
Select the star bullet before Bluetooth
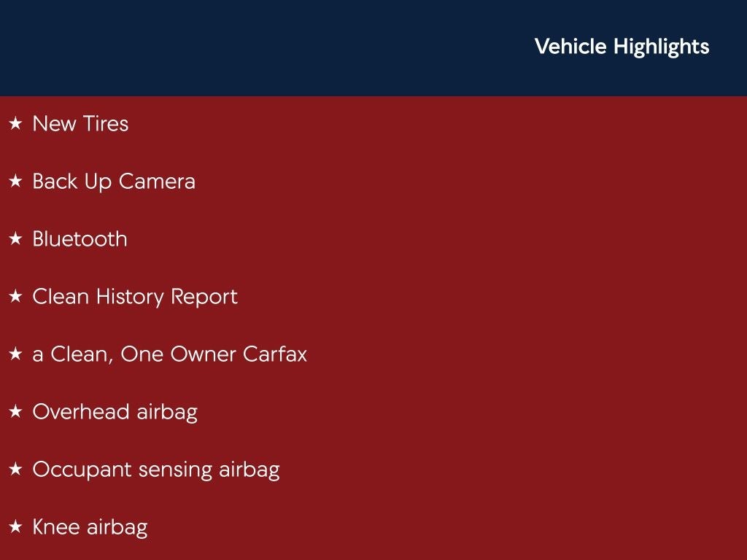pos(15,239)
